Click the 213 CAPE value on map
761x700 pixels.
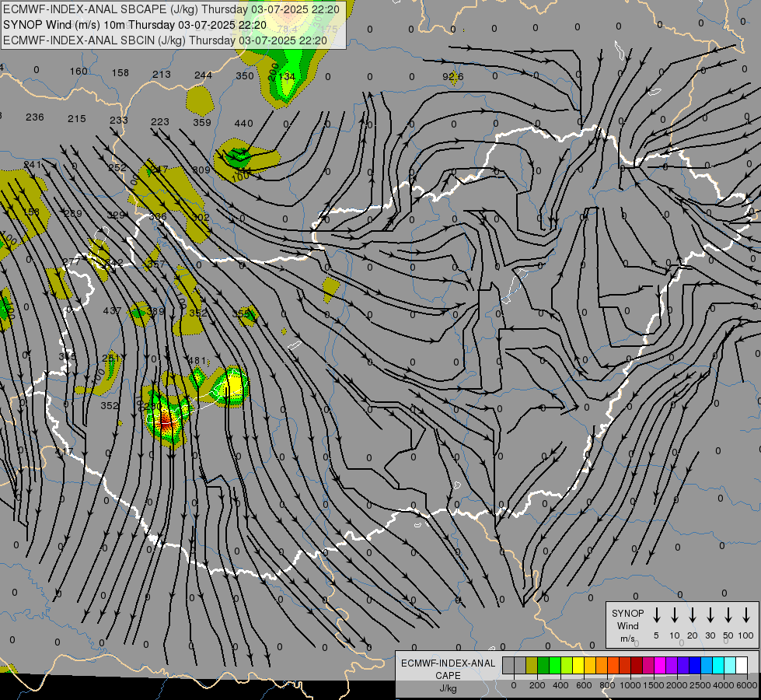pos(162,75)
